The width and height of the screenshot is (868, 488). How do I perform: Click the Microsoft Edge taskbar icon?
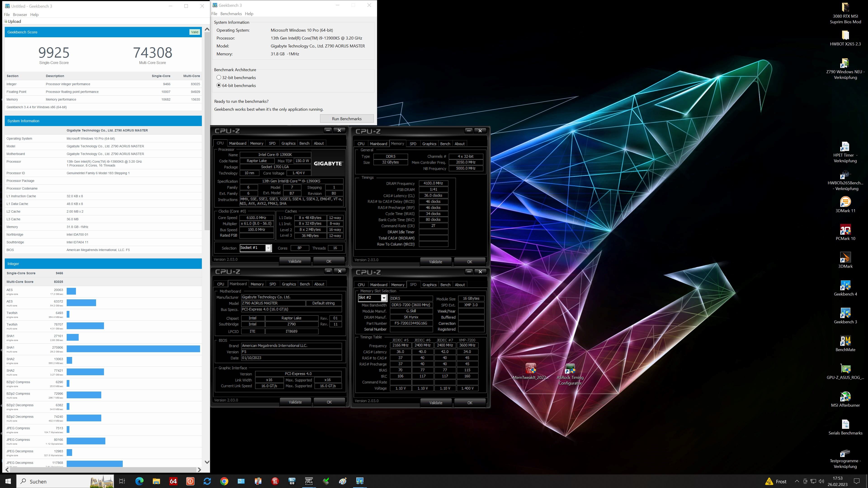point(139,481)
